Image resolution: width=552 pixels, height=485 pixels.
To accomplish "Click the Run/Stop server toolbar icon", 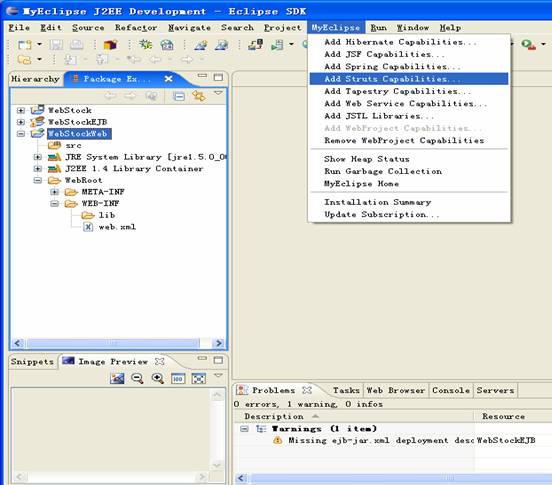I will [x=277, y=45].
